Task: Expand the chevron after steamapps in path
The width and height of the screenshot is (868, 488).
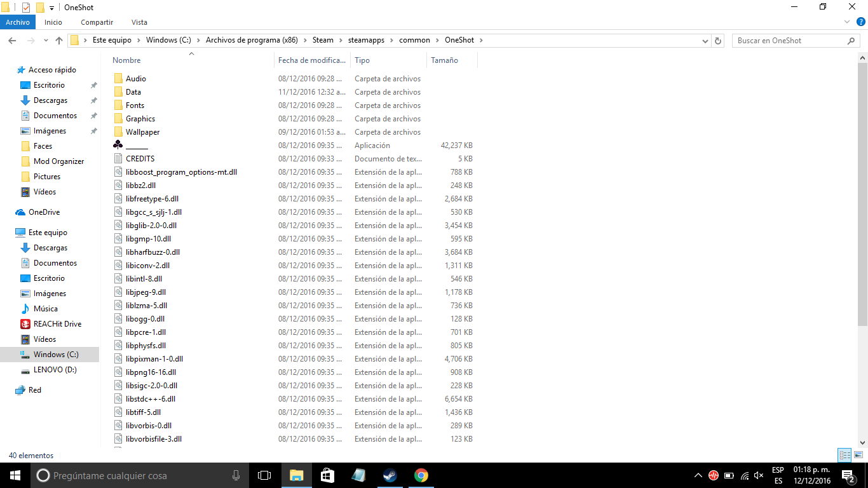Action: [392, 40]
